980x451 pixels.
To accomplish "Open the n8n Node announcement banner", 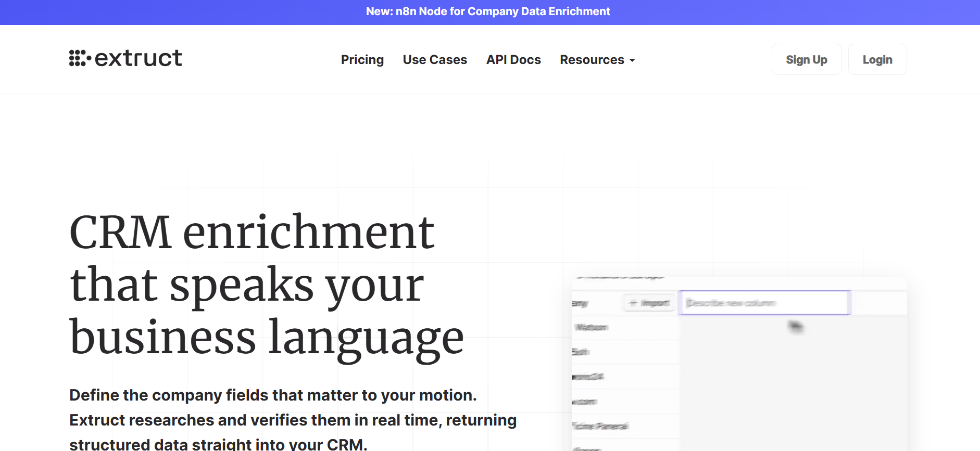I will coord(488,11).
